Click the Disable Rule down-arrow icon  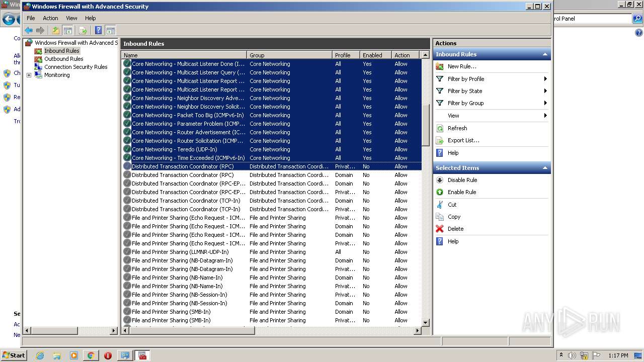point(440,180)
